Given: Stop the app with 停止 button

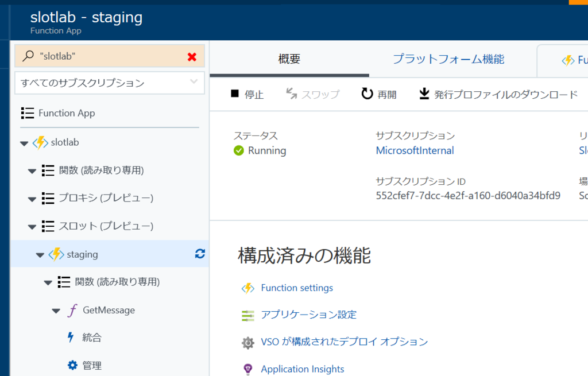Looking at the screenshot, I should (247, 95).
